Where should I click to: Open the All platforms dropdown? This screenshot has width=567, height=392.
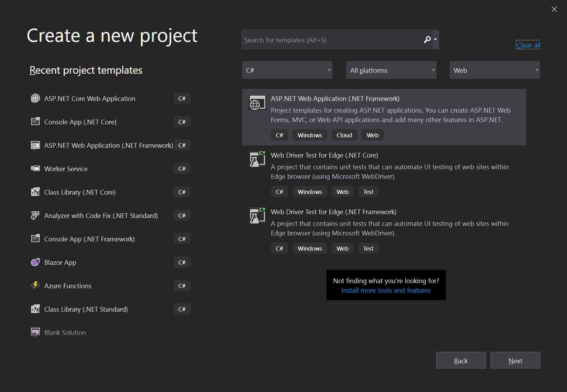(391, 70)
